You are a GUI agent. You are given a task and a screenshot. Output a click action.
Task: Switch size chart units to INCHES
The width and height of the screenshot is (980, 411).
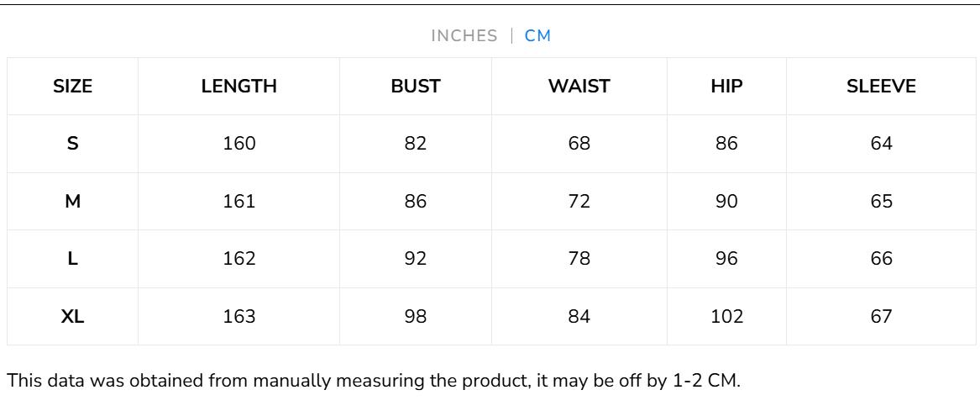pos(464,36)
